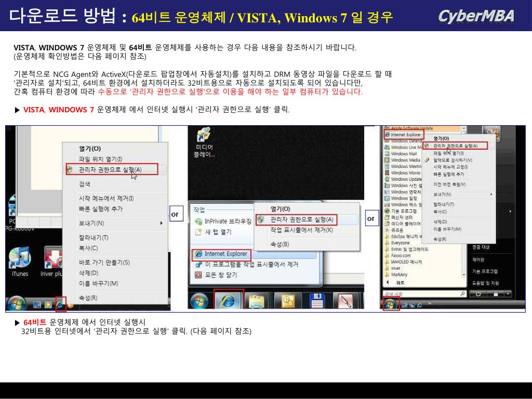Image resolution: width=532 pixels, height=399 pixels.
Task: Click 관리자 권한으로 실행(A) in right context menu
Action: click(x=455, y=146)
